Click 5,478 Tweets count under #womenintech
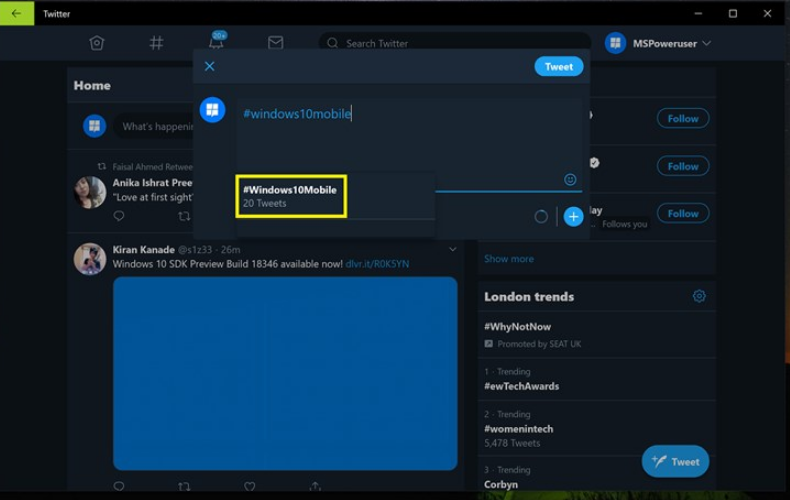The image size is (790, 500). click(x=512, y=443)
